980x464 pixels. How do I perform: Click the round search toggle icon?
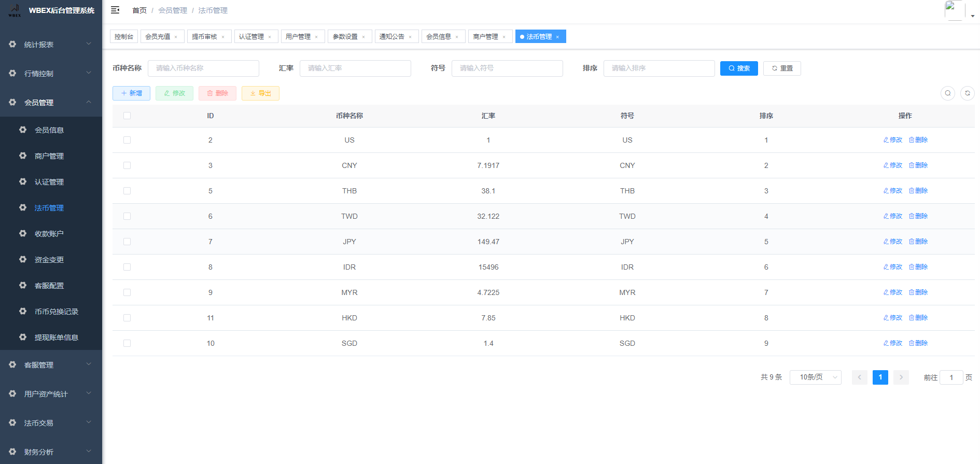(947, 93)
